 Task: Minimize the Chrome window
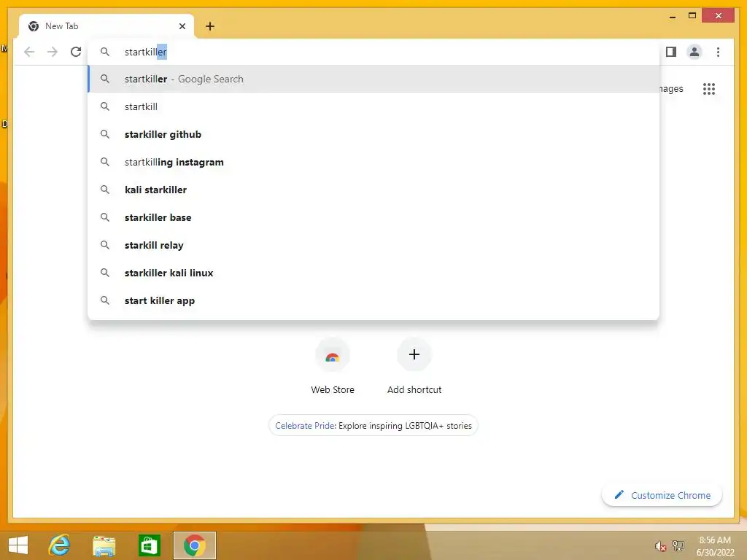tap(672, 16)
